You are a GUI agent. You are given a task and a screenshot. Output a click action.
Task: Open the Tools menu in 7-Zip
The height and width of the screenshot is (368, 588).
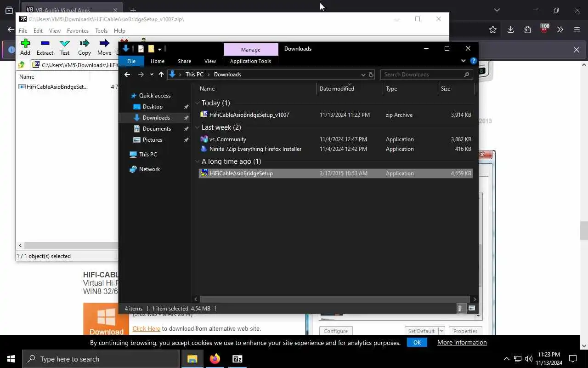pos(101,31)
